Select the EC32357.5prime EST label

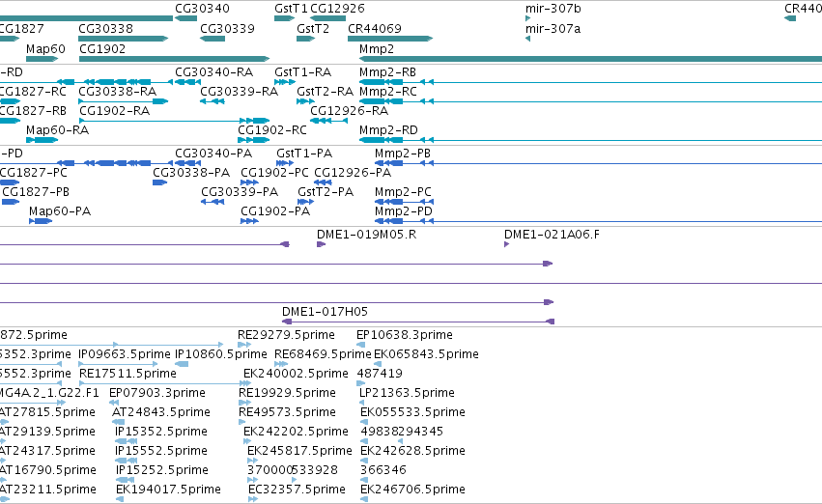coord(297,490)
